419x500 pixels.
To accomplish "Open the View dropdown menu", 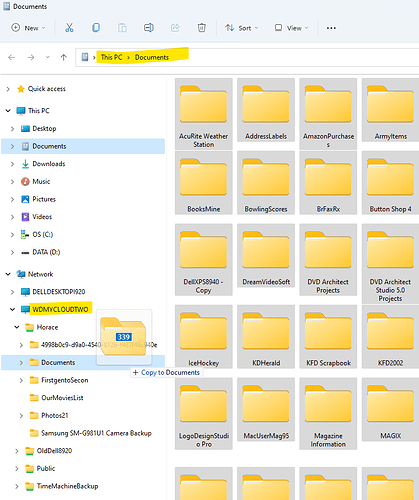I will (291, 28).
